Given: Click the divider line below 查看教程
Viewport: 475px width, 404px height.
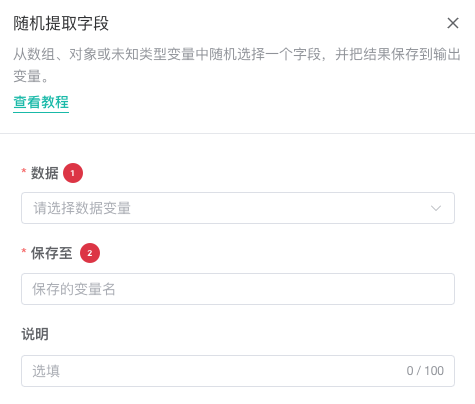Looking at the screenshot, I should click(x=237, y=133).
